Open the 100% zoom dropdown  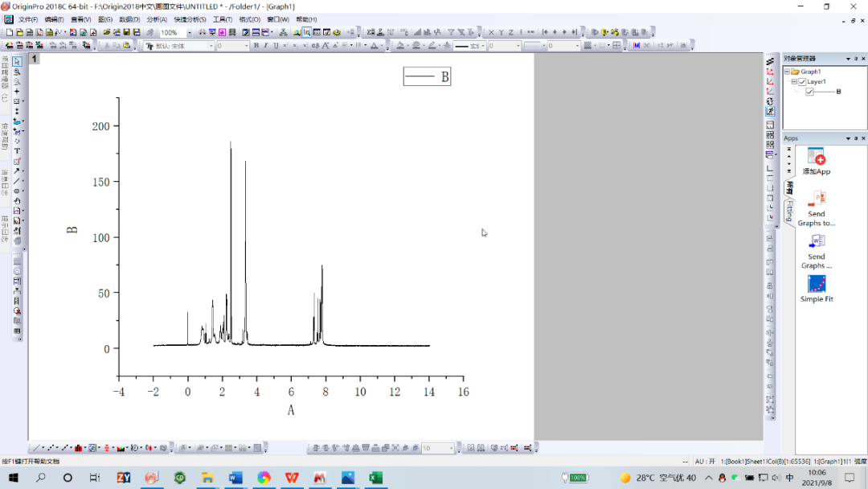[x=190, y=33]
